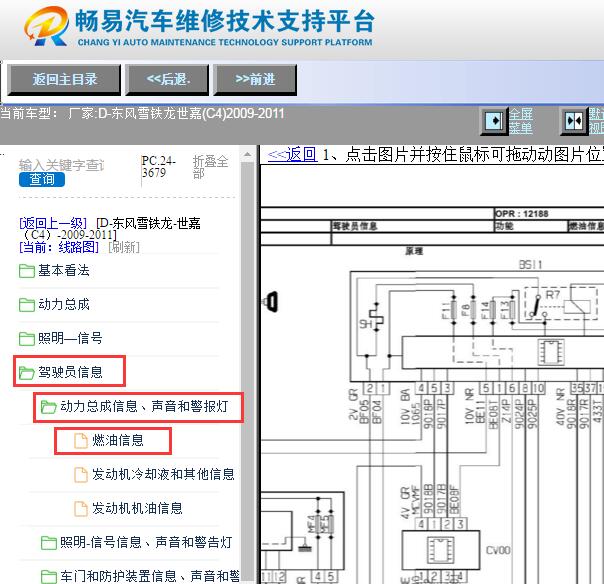
Task: Collapse 动力总成信息、声音和警报灯 subfolder
Action: (144, 406)
